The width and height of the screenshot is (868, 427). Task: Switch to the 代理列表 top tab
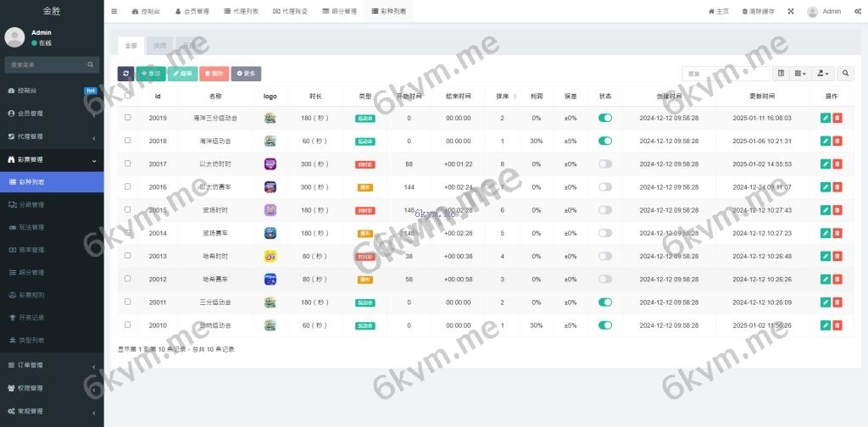coord(241,12)
